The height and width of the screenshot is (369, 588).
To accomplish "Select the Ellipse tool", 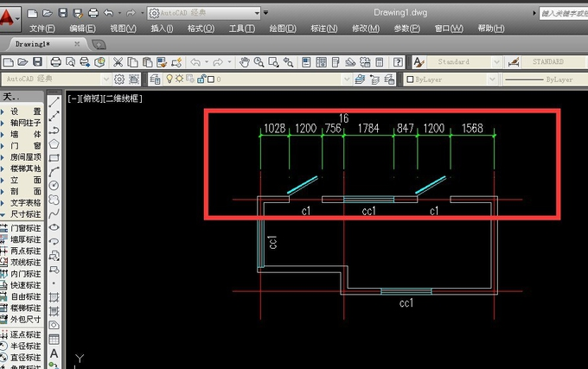I will [x=54, y=227].
